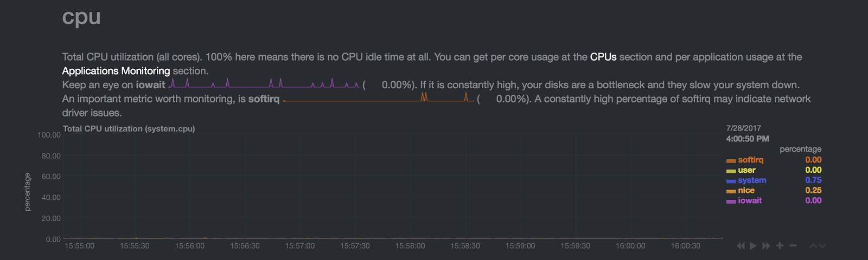Open the Applications Monitoring section link
This screenshot has width=868, height=260.
(116, 71)
